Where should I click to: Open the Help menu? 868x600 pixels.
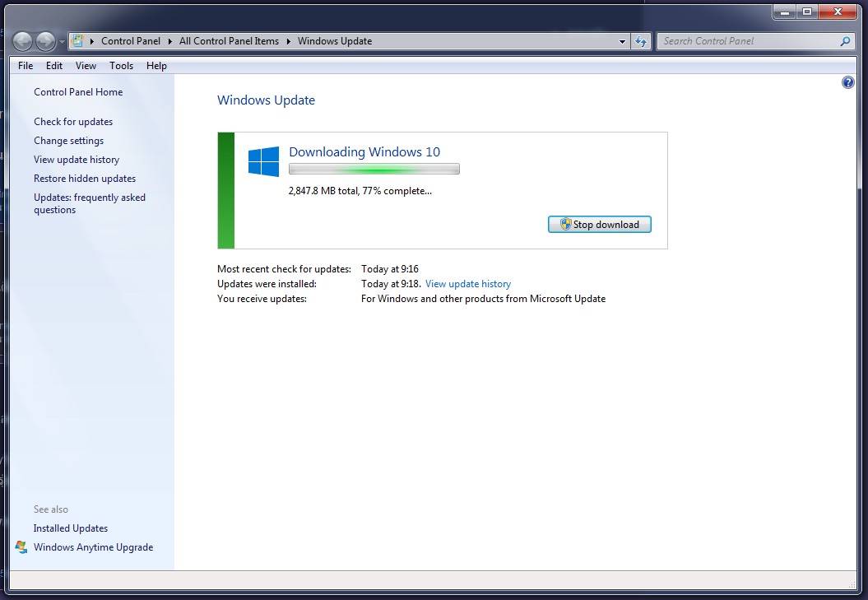(156, 65)
